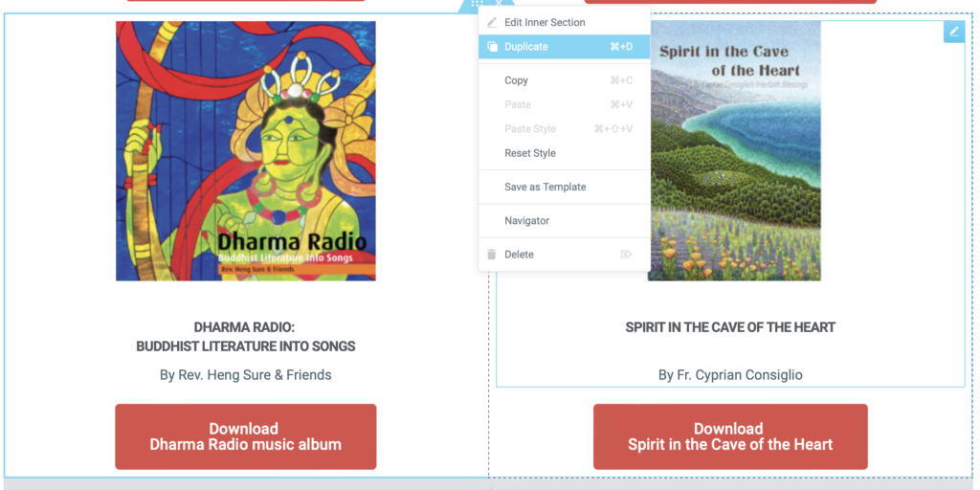Click the Dharma Radio Buddhist Literature heading

[x=246, y=337]
